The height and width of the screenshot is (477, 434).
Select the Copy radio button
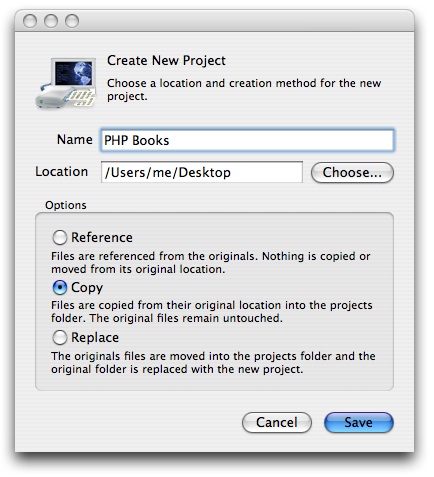click(60, 287)
